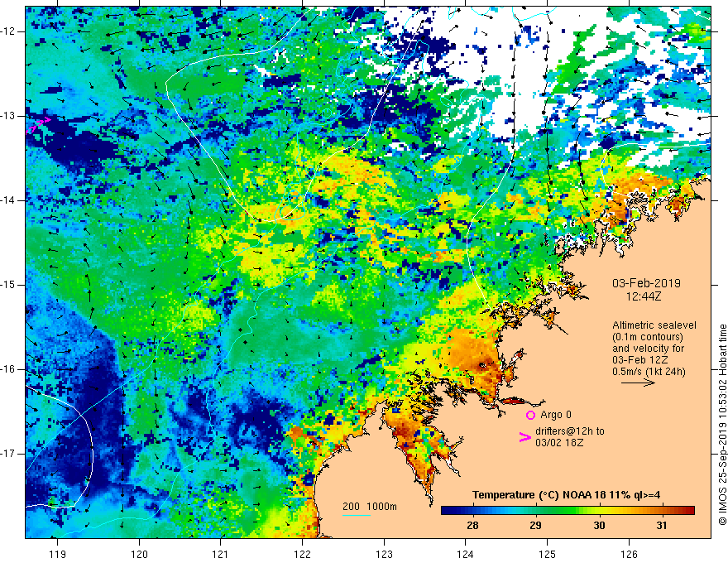This screenshot has width=728, height=563.
Task: Click colorbar tick label 31
Action: 662,526
